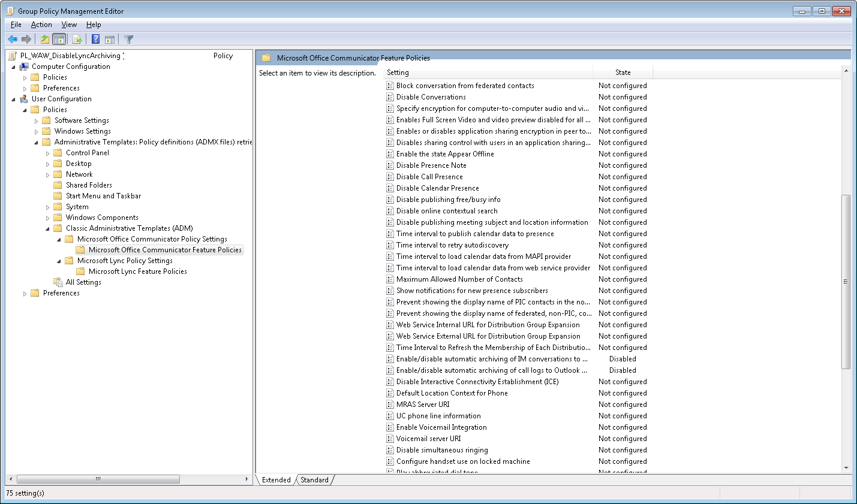Open the Help toolbar icon
Viewport: 857px width, 504px height.
point(95,40)
